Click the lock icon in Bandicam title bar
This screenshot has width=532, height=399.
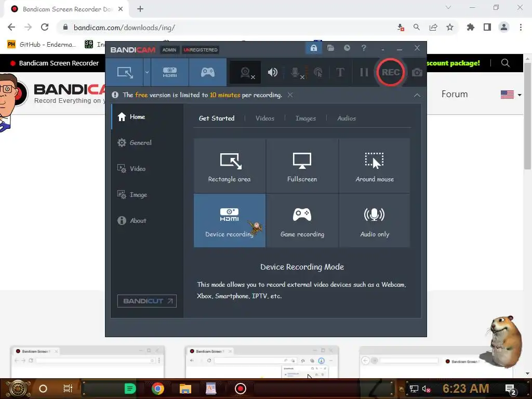pos(313,48)
